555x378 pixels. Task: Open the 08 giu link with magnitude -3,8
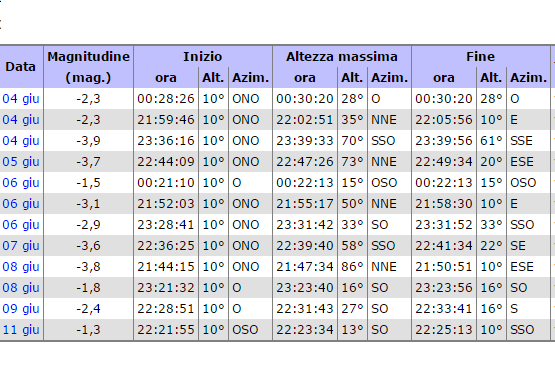coord(21,267)
